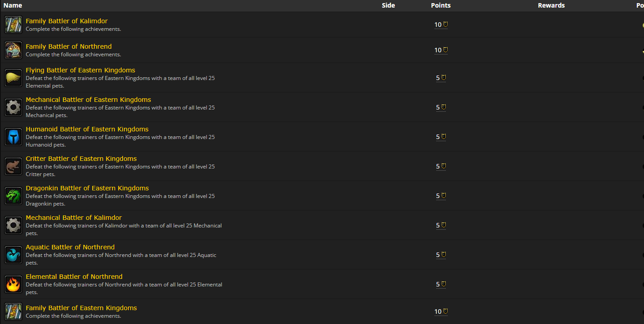Click 5 points value for Elemental Battler row
The width and height of the screenshot is (644, 324).
coord(441,284)
